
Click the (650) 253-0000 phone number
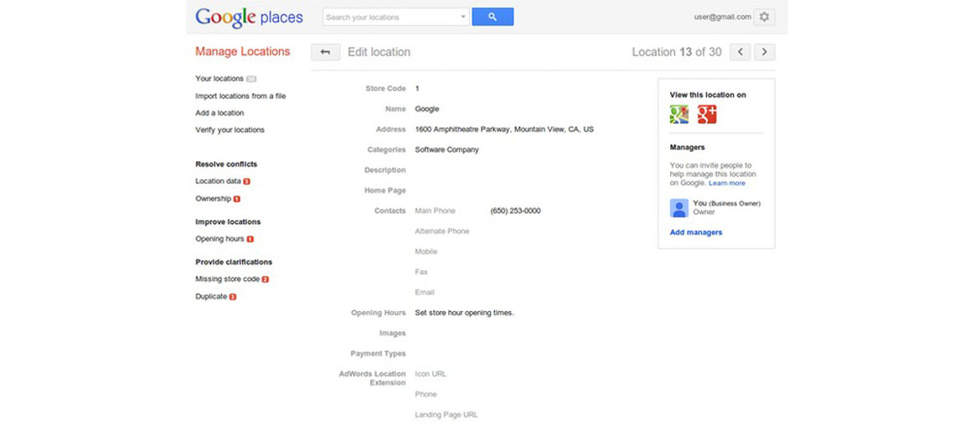click(516, 210)
